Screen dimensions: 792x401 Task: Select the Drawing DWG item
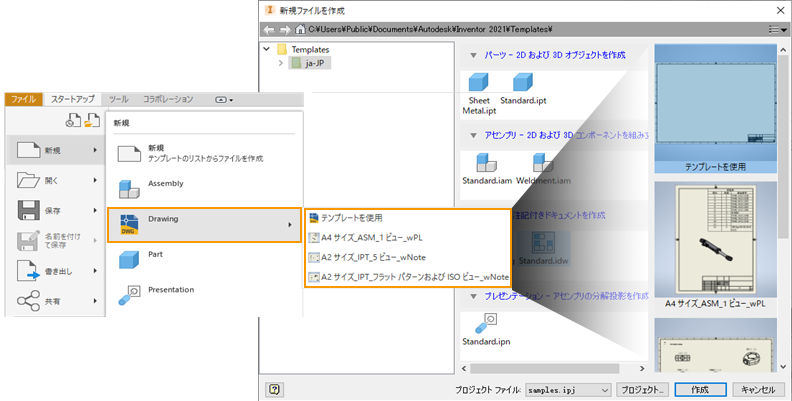click(204, 224)
